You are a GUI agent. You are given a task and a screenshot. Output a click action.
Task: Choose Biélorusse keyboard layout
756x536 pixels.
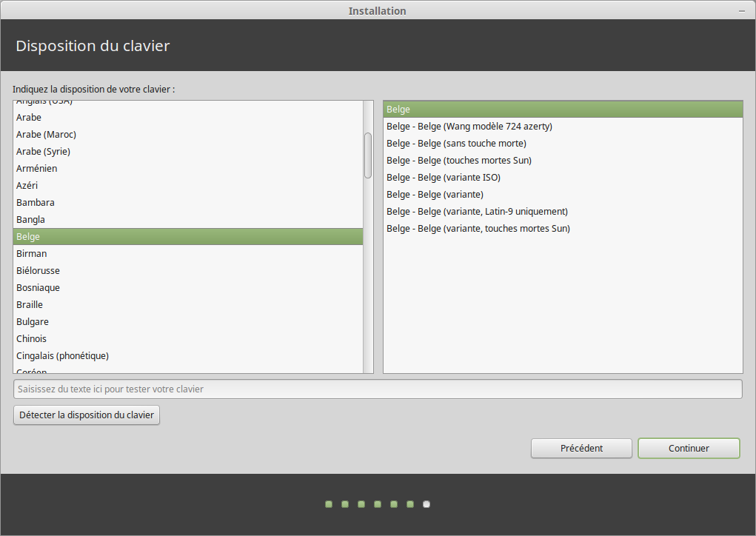pos(38,271)
